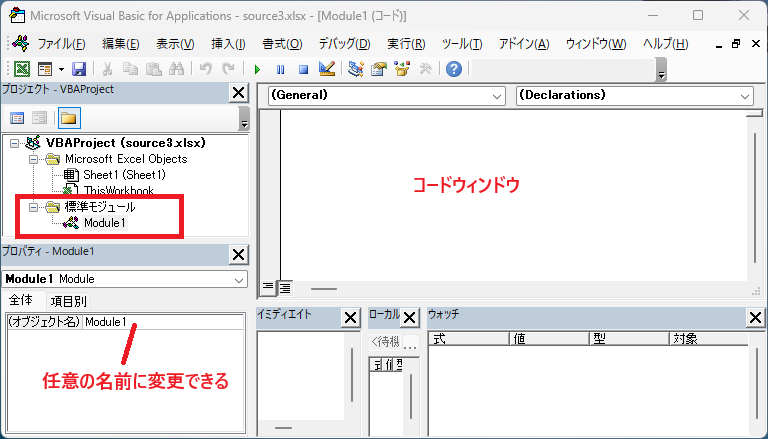Click the Redo arrow icon
768x439 pixels.
coord(228,69)
